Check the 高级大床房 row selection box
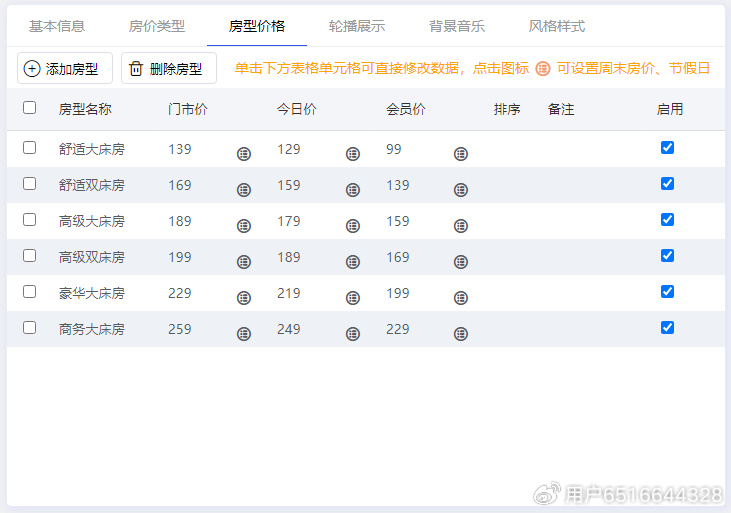This screenshot has width=731, height=513. coord(29,219)
